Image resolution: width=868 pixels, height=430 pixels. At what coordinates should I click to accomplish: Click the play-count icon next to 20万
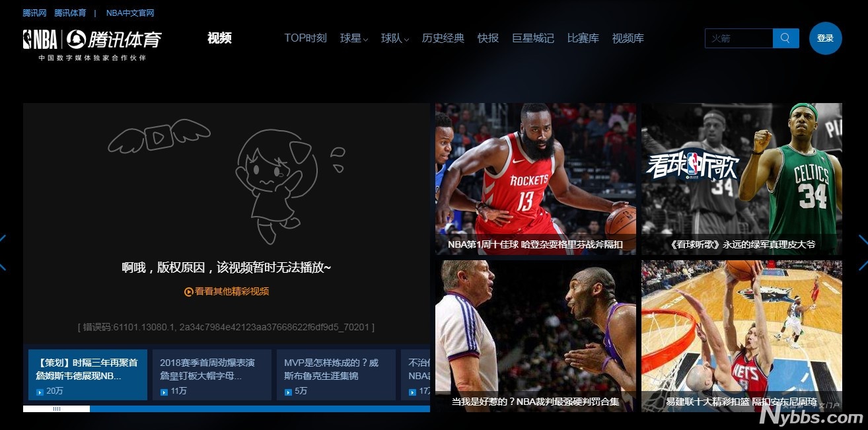[x=40, y=392]
